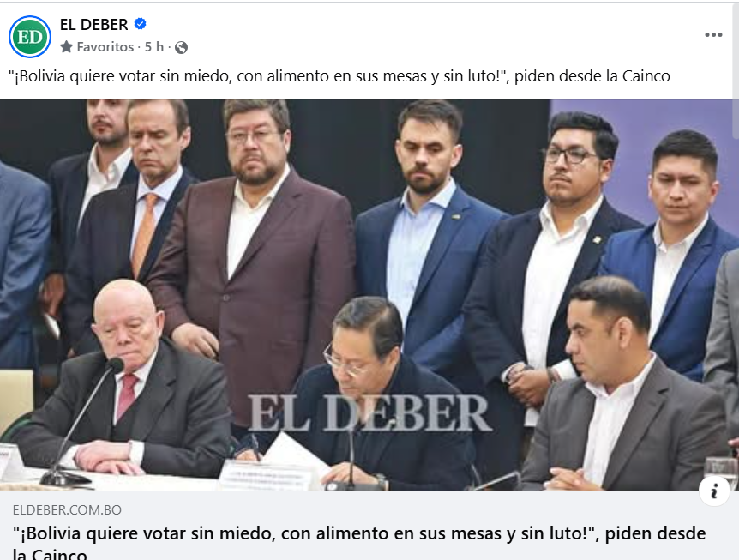
Task: Click the post caption quoting Cainco
Action: (339, 75)
